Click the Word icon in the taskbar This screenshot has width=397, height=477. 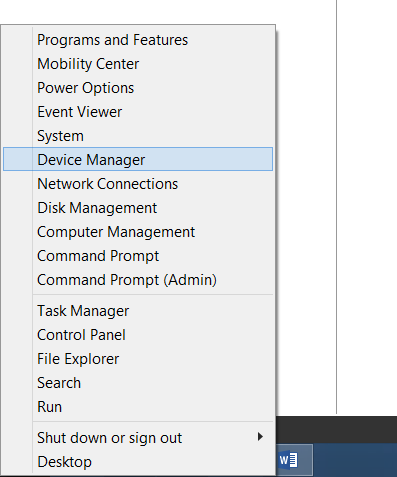click(x=288, y=460)
